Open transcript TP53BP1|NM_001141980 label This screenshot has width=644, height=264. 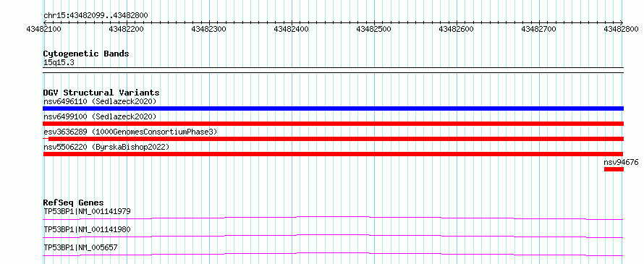coord(87,229)
